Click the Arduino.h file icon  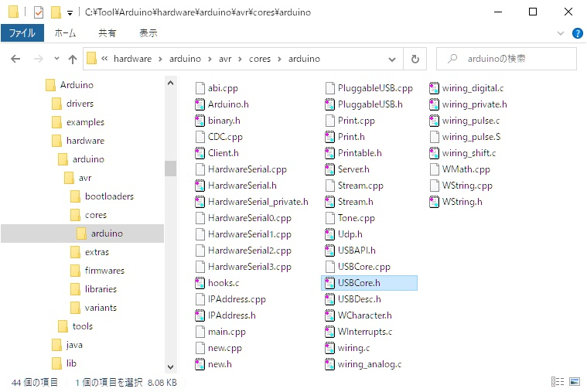(200, 104)
